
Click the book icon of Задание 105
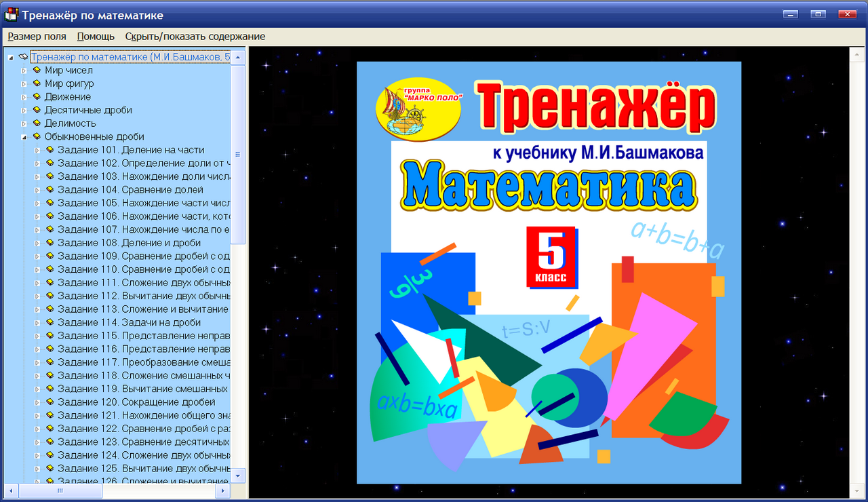click(x=50, y=202)
